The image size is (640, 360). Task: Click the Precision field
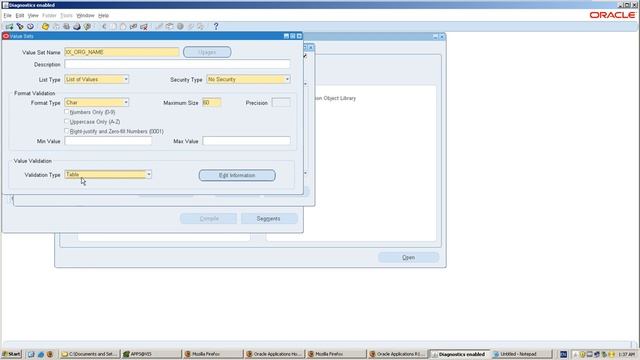tap(281, 102)
